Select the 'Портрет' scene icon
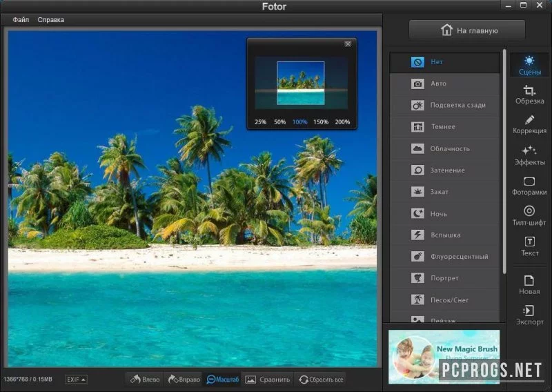Image resolution: width=552 pixels, height=392 pixels. click(x=417, y=278)
